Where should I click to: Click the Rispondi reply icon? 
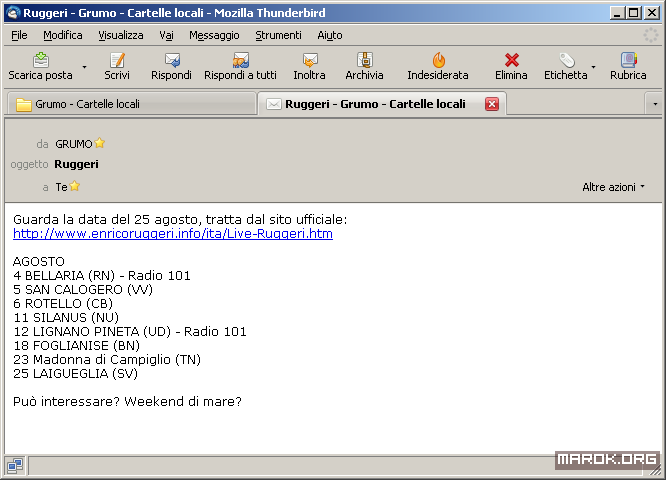[171, 60]
